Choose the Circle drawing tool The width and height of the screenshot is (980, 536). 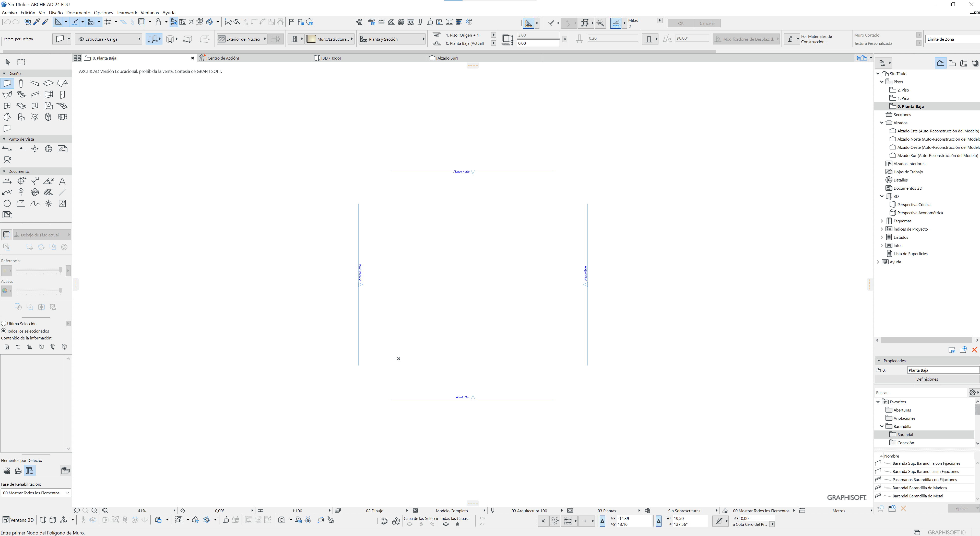click(7, 204)
